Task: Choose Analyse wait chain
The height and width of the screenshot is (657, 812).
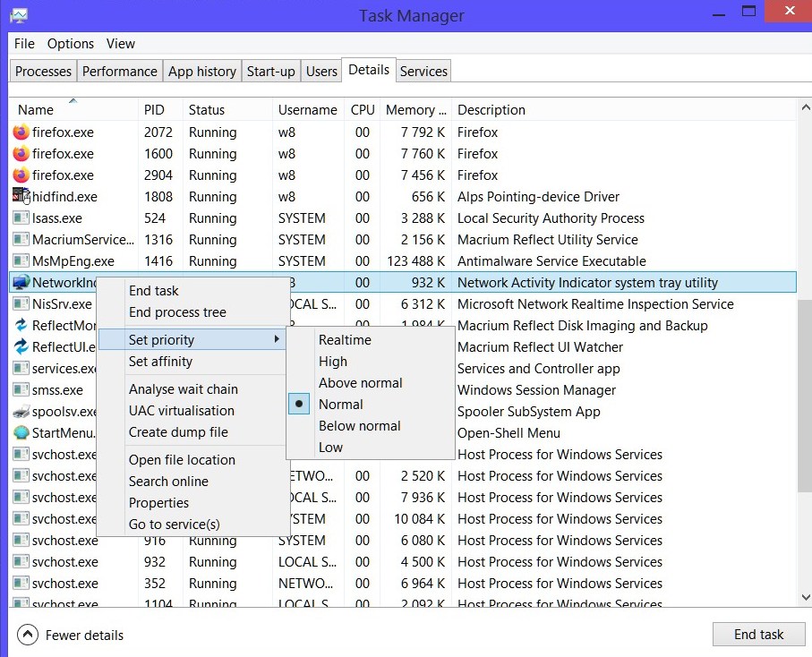Action: (184, 389)
